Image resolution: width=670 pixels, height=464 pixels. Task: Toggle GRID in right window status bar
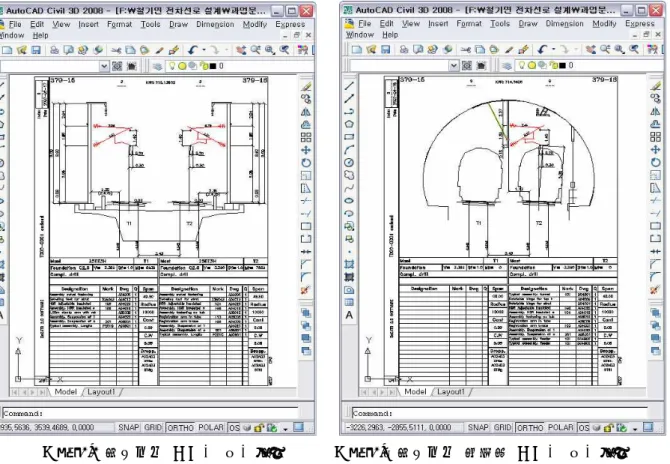[x=502, y=427]
